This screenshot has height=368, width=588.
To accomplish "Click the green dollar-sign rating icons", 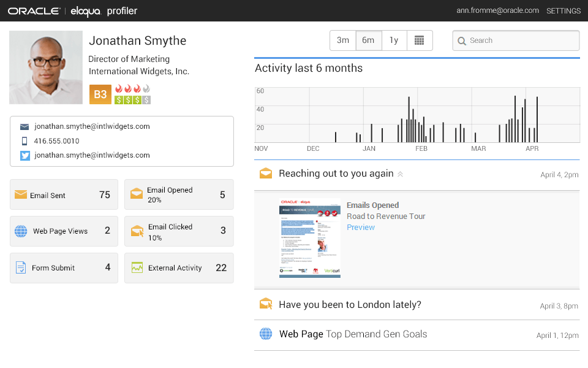I will pos(132,100).
